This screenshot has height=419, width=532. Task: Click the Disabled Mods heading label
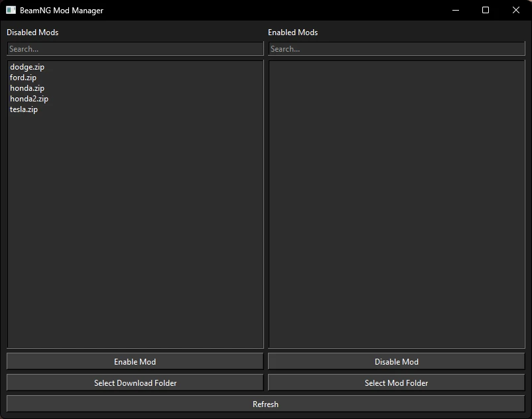tap(33, 32)
